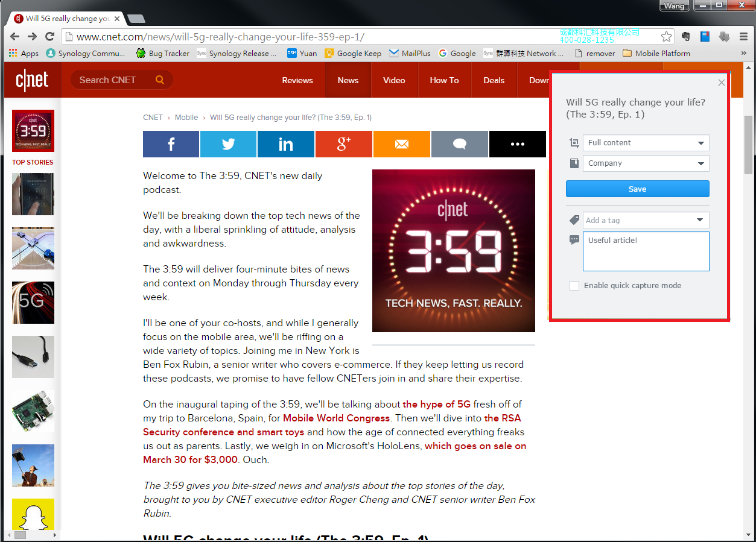
Task: Open the Reviews menu on CNET
Action: point(297,80)
